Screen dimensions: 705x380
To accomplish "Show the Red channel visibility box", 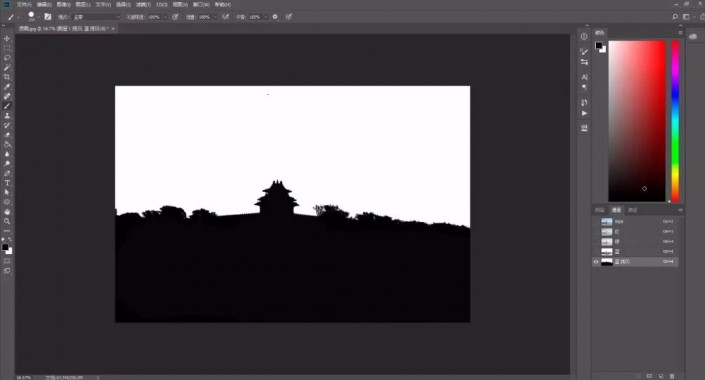I will pos(596,232).
